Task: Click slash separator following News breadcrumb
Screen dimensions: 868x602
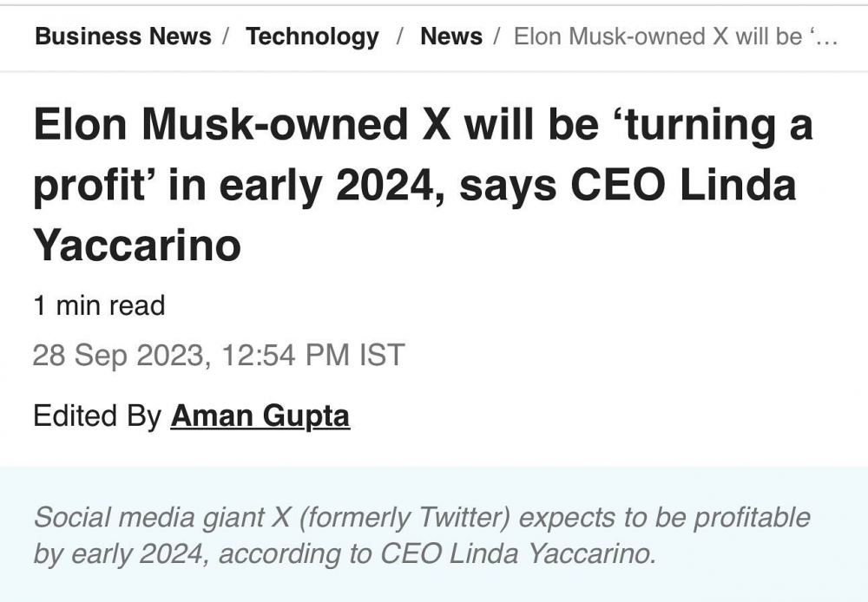Action: click(x=497, y=36)
